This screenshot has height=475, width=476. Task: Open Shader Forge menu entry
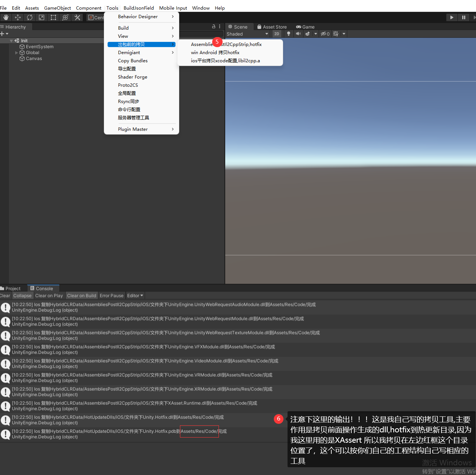[x=141, y=77]
